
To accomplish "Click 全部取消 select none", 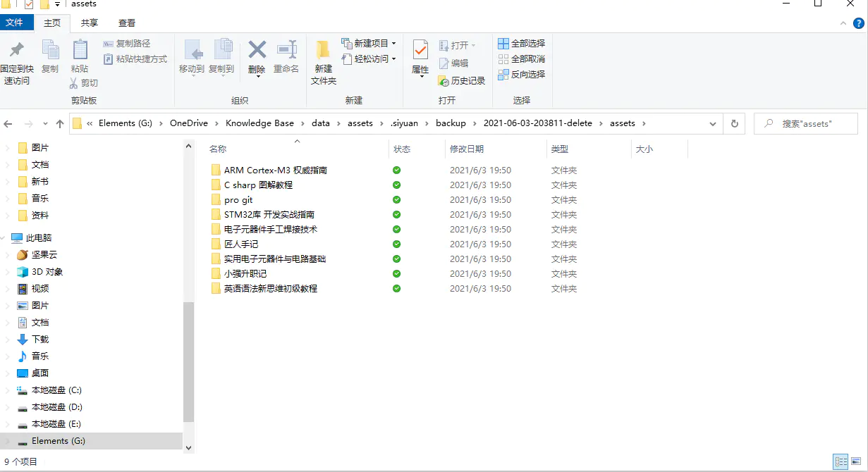I will [522, 59].
